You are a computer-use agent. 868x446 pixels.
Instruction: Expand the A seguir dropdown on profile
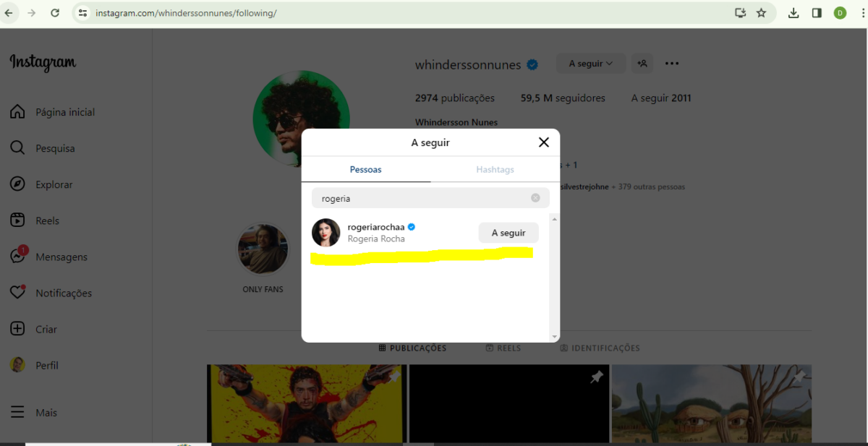[x=590, y=64]
